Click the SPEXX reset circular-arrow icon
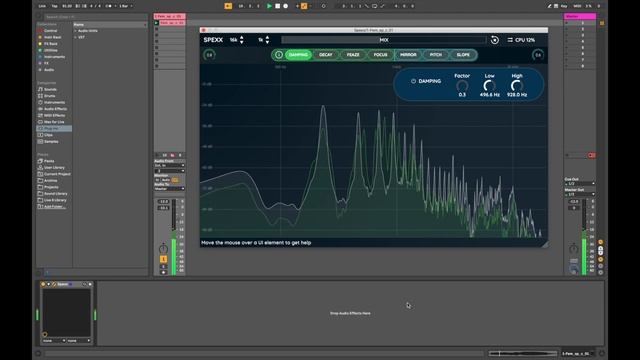The image size is (640, 360). click(495, 40)
